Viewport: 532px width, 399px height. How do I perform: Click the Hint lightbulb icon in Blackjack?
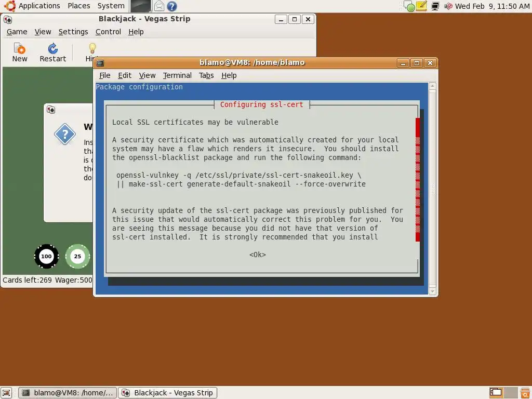[x=92, y=48]
